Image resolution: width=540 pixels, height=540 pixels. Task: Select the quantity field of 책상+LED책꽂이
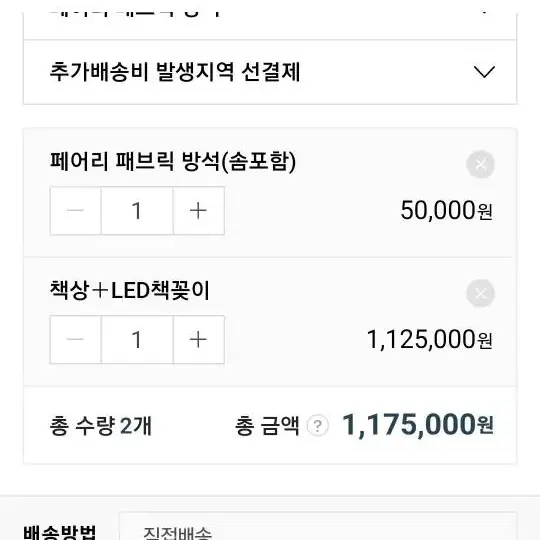(x=137, y=340)
